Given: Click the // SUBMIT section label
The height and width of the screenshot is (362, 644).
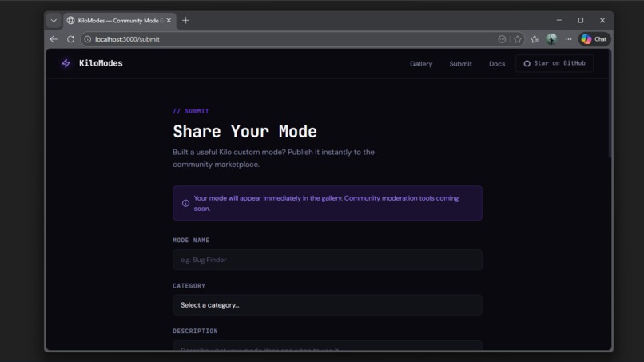Looking at the screenshot, I should [x=191, y=111].
